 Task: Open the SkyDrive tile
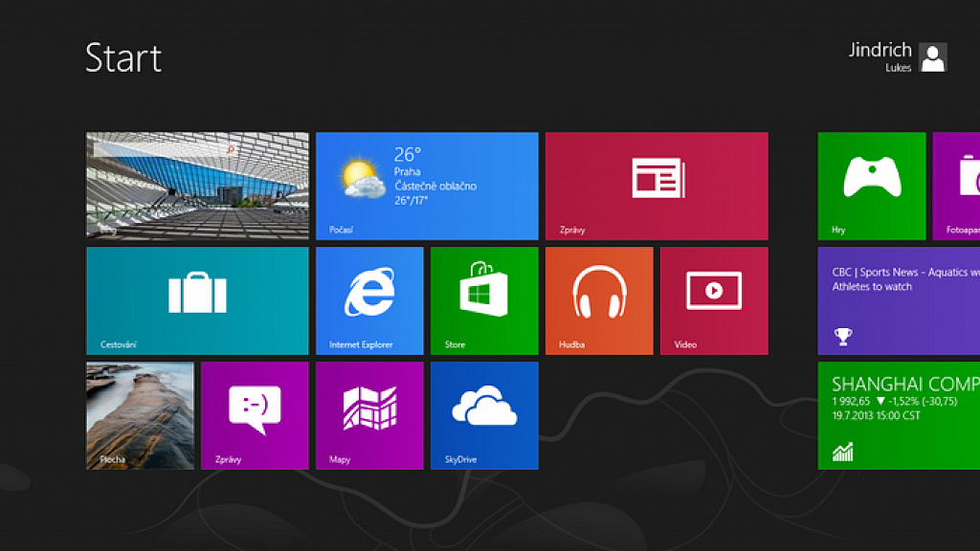(484, 415)
